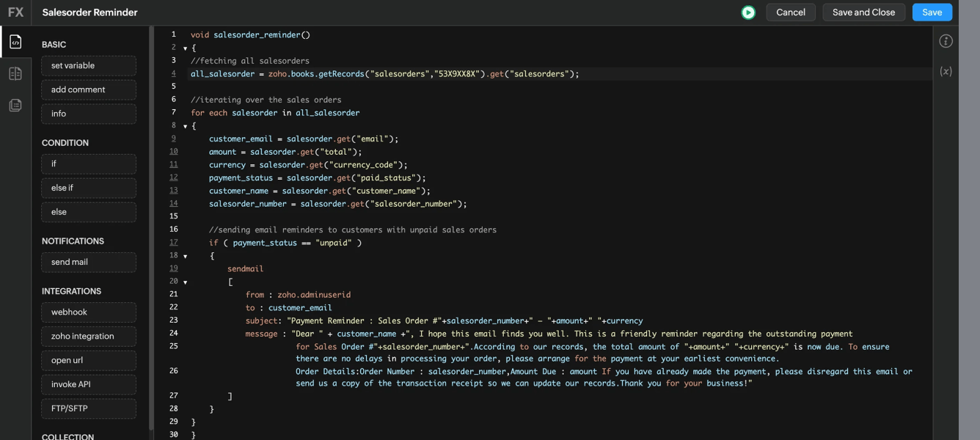The width and height of the screenshot is (980, 440).
Task: Click the message 'Dear' line
Action: 549,334
